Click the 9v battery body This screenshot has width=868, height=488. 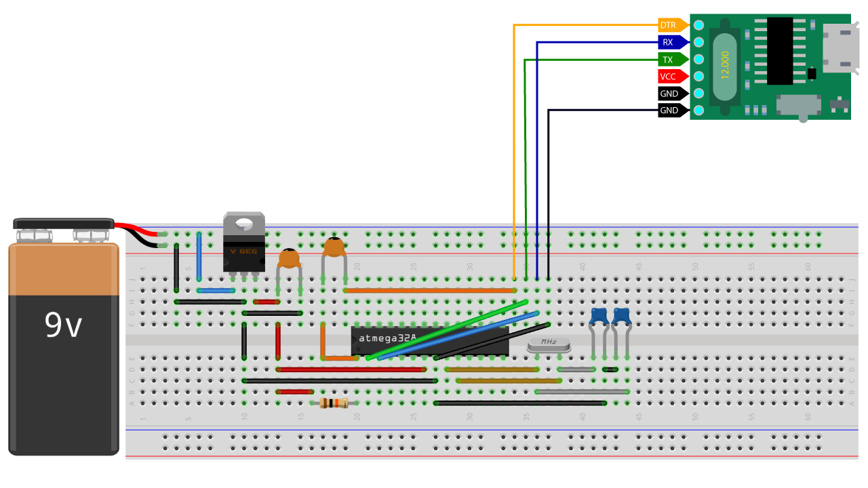[x=64, y=349]
